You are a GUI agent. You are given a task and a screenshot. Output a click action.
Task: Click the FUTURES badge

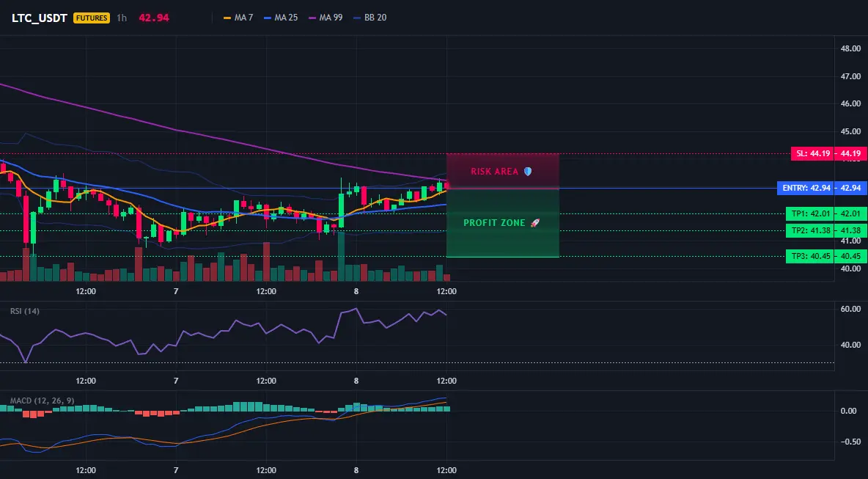pos(92,18)
